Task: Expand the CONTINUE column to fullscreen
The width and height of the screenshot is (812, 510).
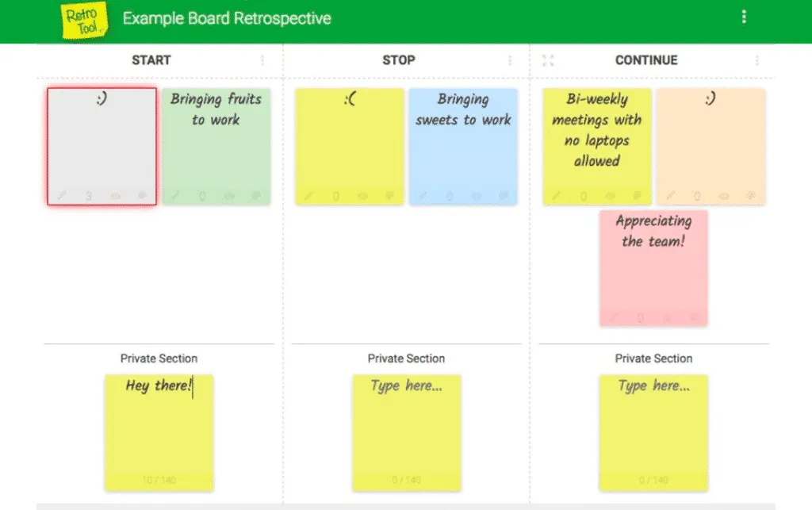Action: click(x=548, y=60)
